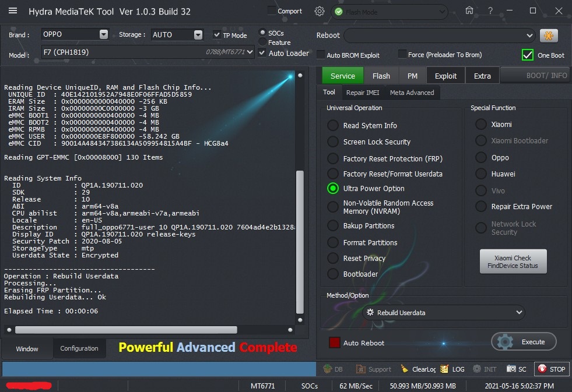Image resolution: width=572 pixels, height=392 pixels.
Task: Expand the Model dropdown F7 (CPH1819)
Action: 250,52
